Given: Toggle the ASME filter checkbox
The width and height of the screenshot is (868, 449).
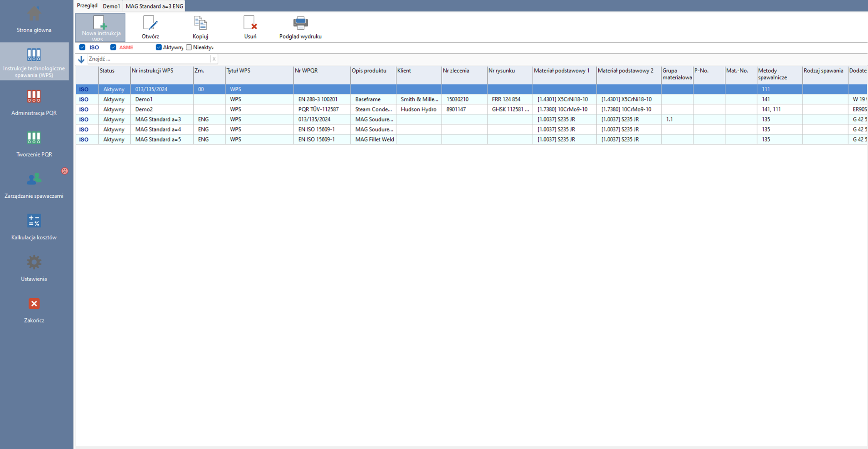Looking at the screenshot, I should (x=113, y=47).
